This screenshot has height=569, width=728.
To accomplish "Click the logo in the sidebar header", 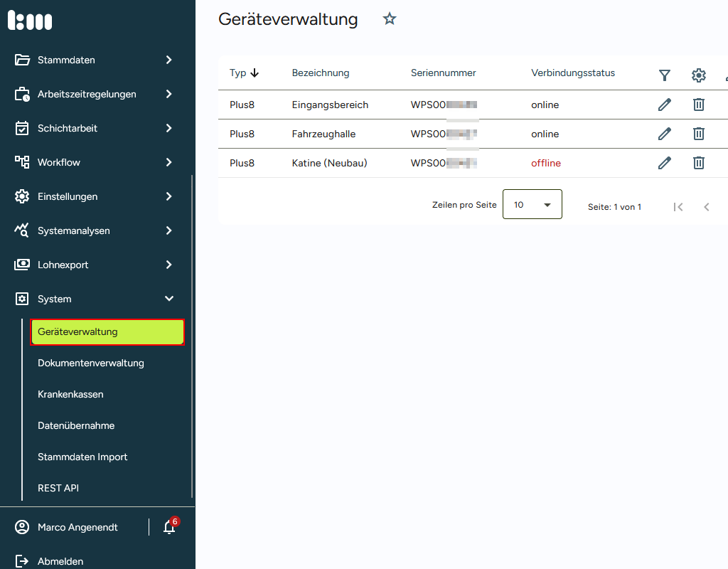I will click(30, 20).
